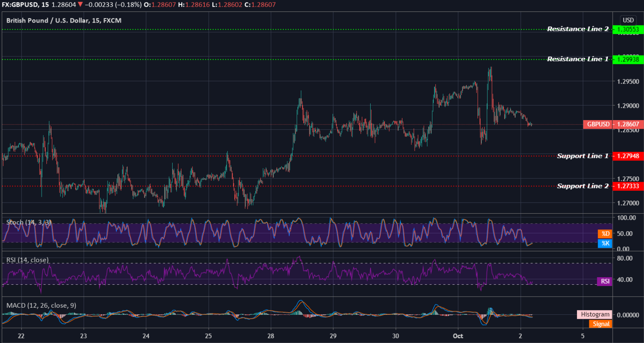Click the 1.30553 green price tag

click(x=628, y=29)
